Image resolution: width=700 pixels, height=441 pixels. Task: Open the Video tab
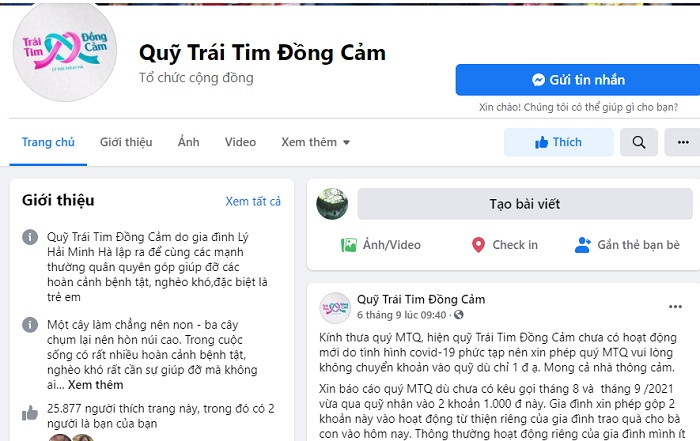[x=240, y=142]
